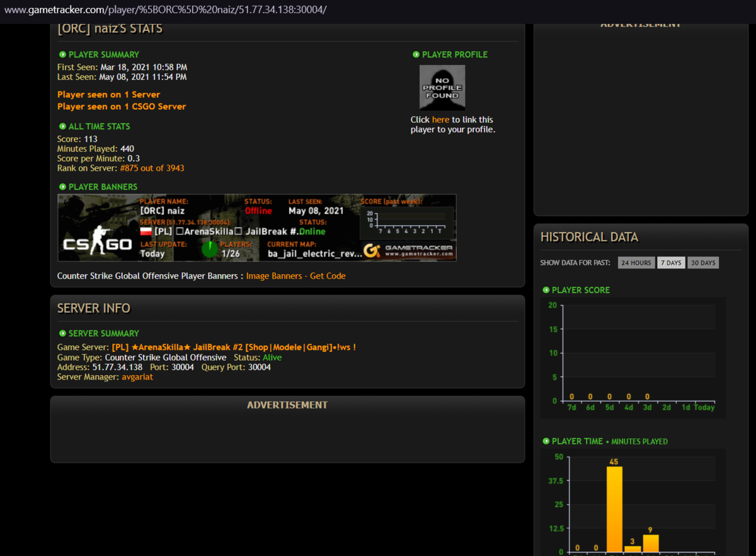Click the Server Summary green bullet icon
Screen dimensions: 756x556
pos(62,333)
